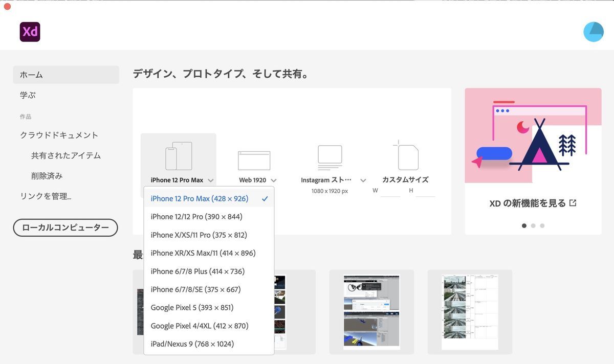Screen dimensions: 614x364
Task: Click the custom width W field
Action: [390, 191]
